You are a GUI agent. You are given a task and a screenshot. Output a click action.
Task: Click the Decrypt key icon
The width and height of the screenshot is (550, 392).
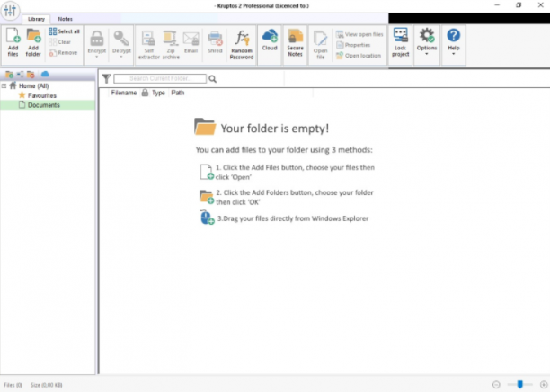121,39
